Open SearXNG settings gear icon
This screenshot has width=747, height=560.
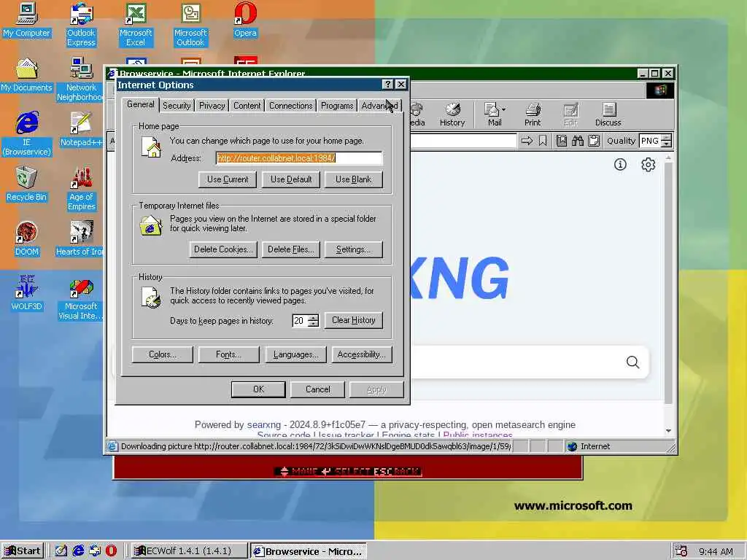coord(648,164)
